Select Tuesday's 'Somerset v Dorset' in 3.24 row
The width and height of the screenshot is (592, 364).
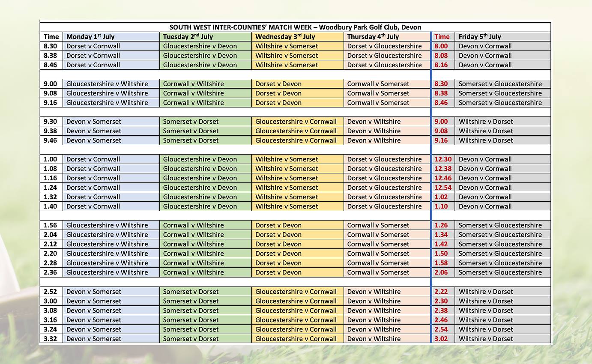[206, 329]
